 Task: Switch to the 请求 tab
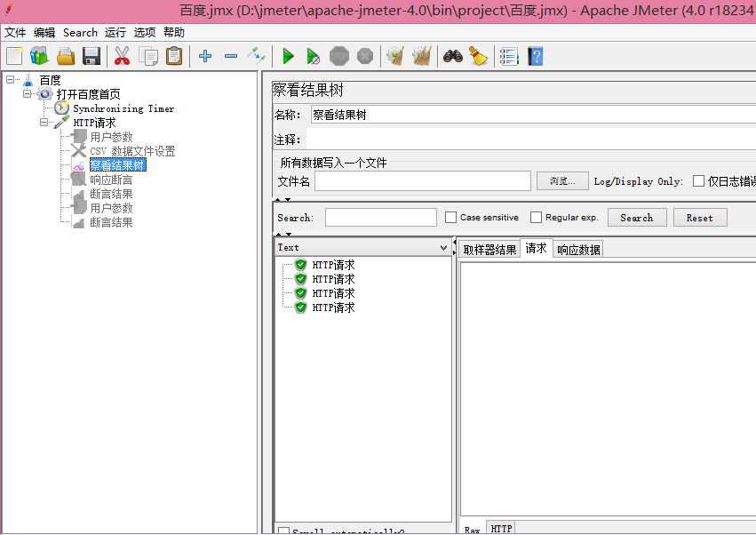pos(537,248)
